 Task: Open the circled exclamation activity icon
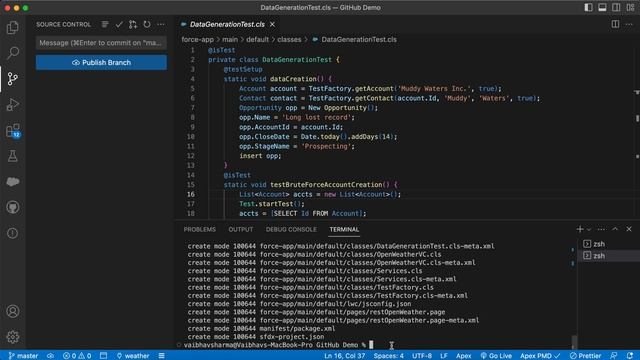click(x=13, y=233)
